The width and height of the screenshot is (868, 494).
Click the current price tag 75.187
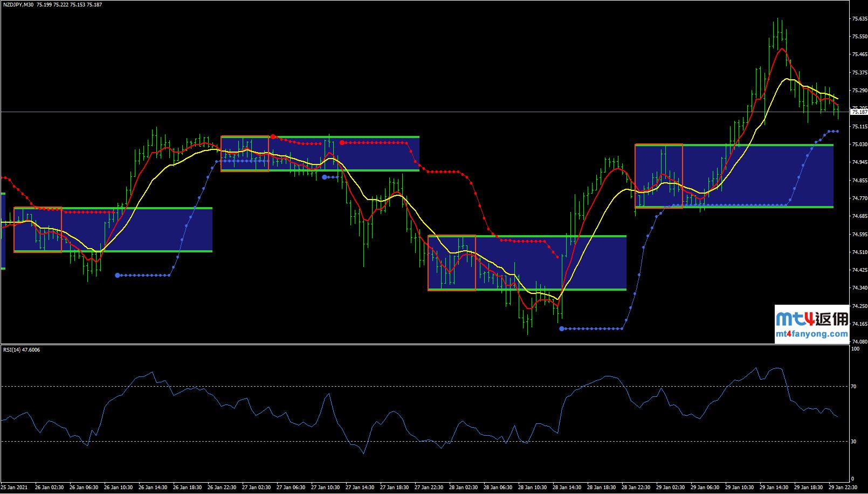pyautogui.click(x=858, y=112)
